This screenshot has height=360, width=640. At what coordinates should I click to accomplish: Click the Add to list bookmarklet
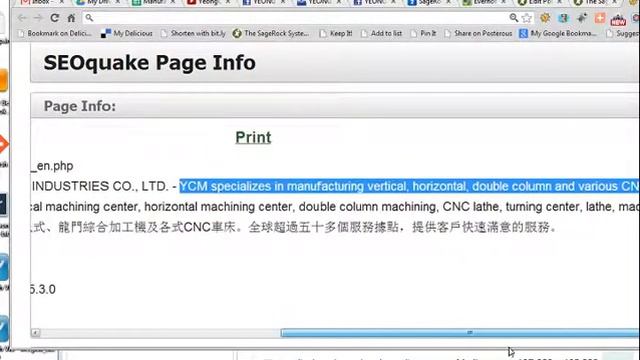(382, 33)
